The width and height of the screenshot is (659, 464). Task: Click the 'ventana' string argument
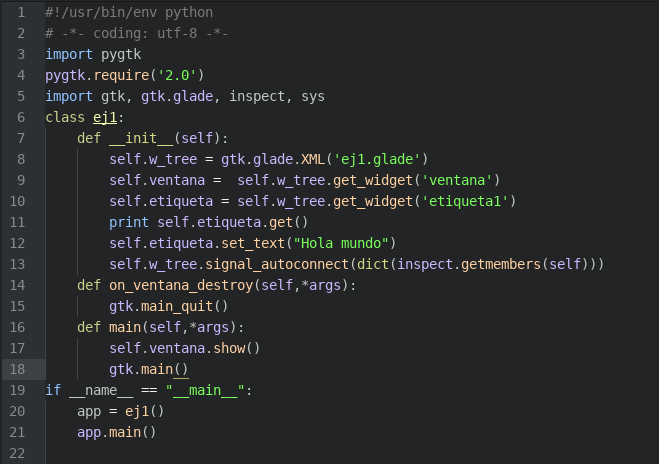(456, 180)
